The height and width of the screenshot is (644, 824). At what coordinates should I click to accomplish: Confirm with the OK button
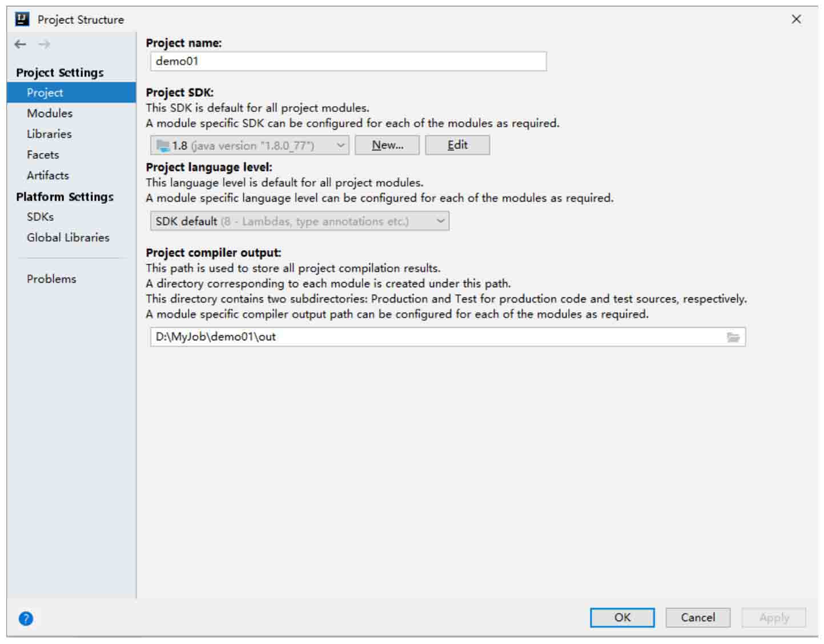[622, 618]
